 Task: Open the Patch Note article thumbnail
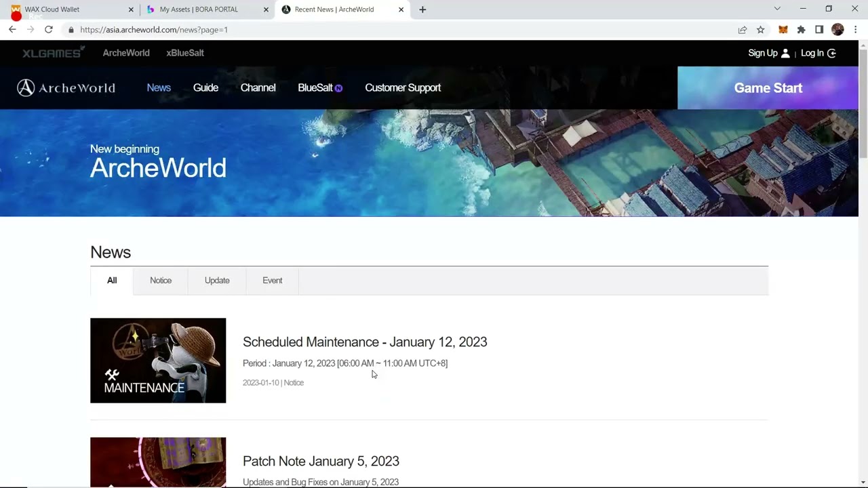(x=158, y=462)
